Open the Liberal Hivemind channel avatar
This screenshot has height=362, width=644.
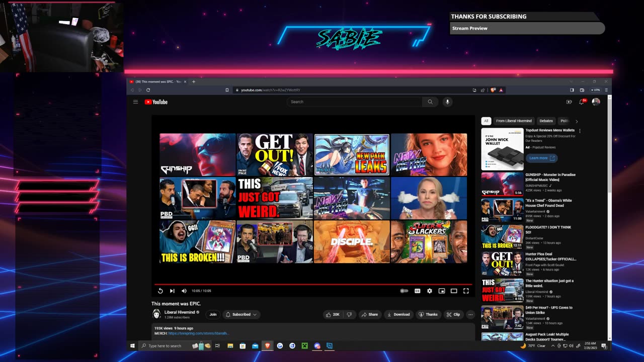tap(156, 314)
